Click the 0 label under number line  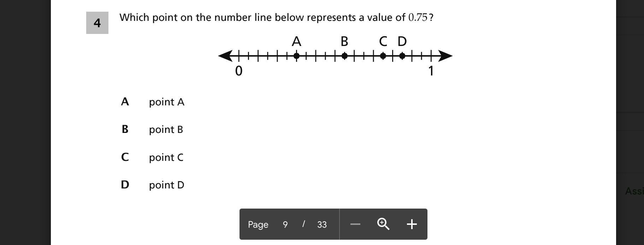coord(239,71)
